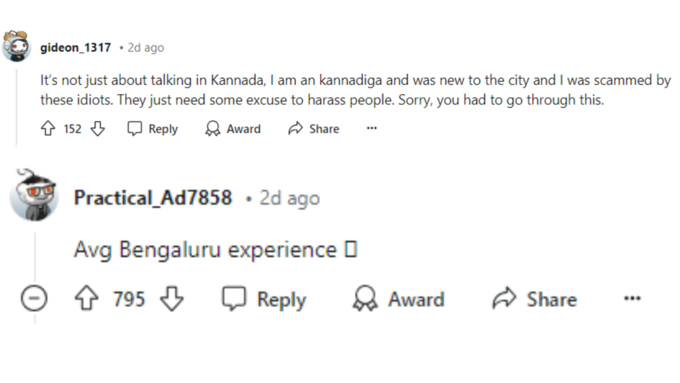680x383 pixels.
Task: Open more options on gideon_1317's comment
Action: (x=372, y=128)
